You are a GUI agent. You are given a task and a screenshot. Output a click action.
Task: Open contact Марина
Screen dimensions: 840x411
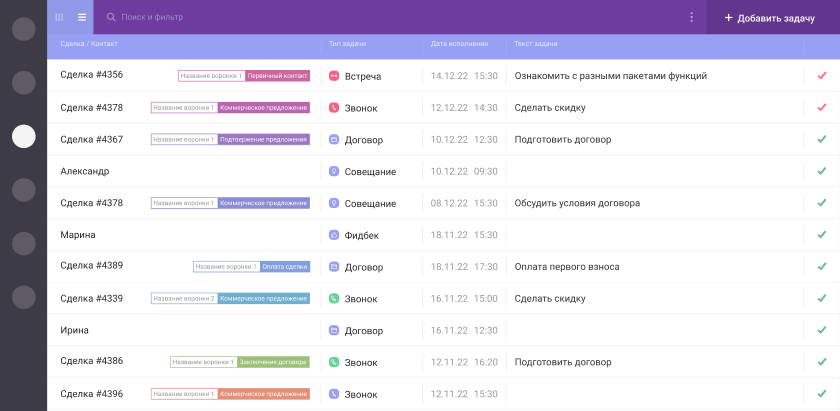(x=78, y=235)
